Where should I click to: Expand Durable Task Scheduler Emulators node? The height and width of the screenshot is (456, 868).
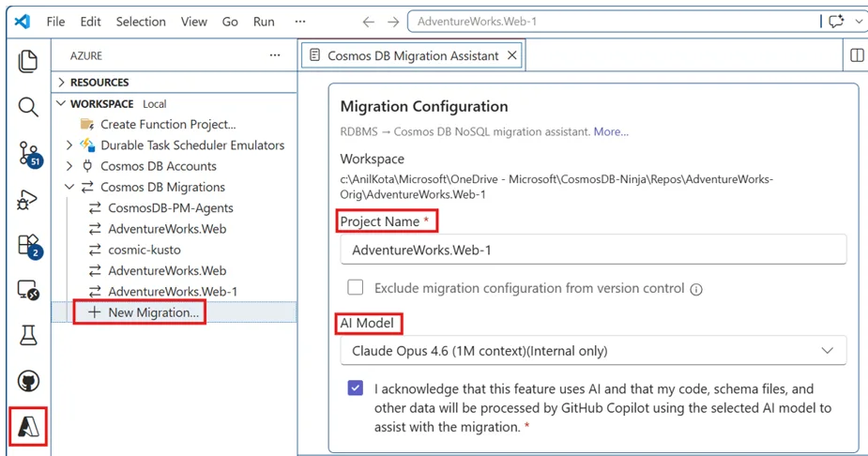coord(69,145)
